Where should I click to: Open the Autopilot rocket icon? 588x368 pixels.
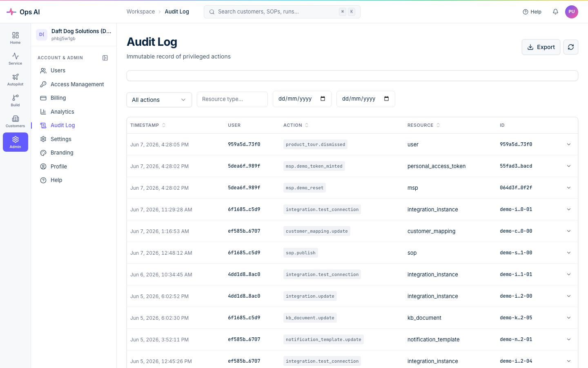tap(15, 77)
